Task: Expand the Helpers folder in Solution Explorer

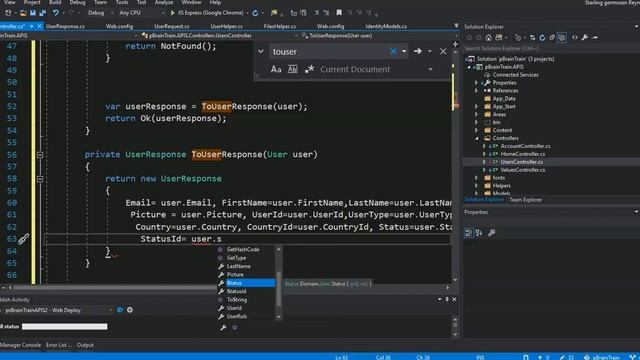Action: pyautogui.click(x=476, y=186)
